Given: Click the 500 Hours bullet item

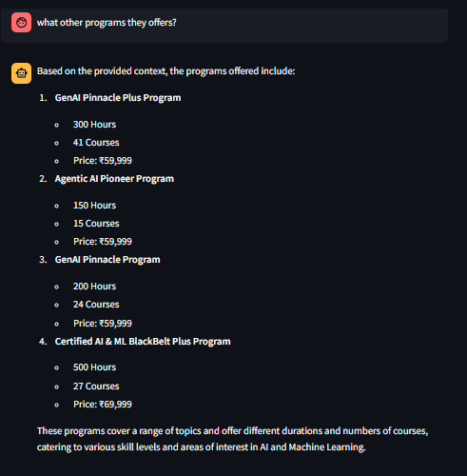Looking at the screenshot, I should pyautogui.click(x=94, y=367).
